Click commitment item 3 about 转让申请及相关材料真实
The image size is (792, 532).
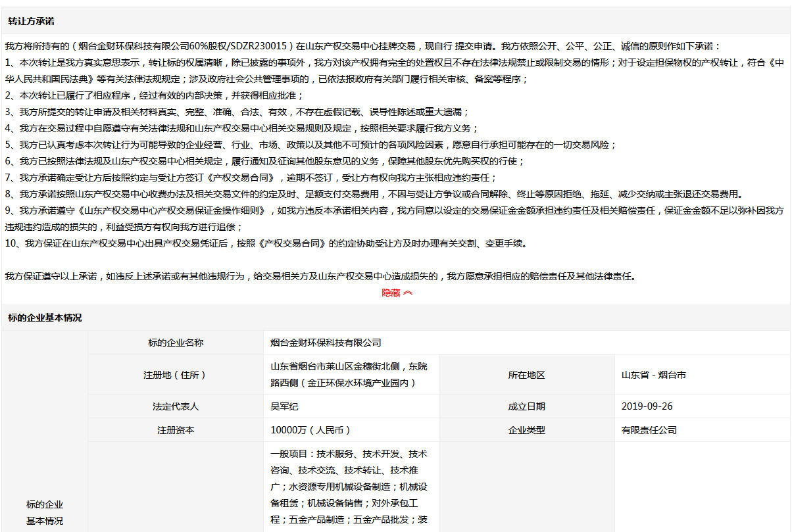pyautogui.click(x=236, y=112)
